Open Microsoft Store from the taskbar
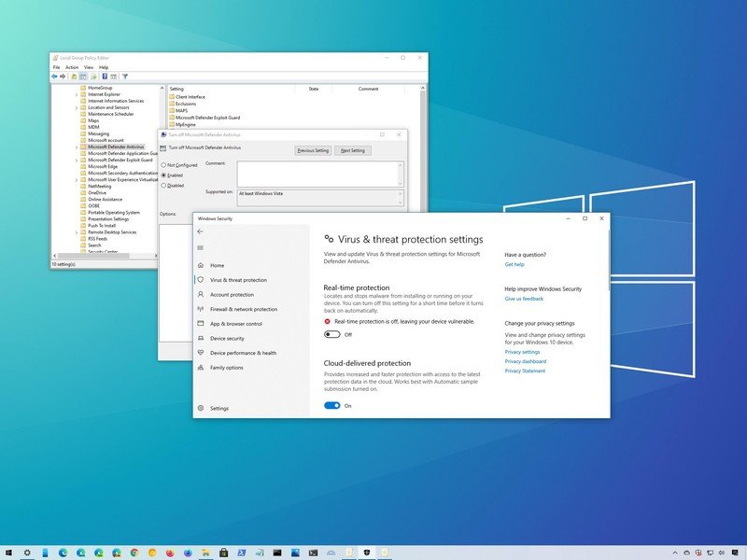Image resolution: width=747 pixels, height=560 pixels. pos(223,553)
